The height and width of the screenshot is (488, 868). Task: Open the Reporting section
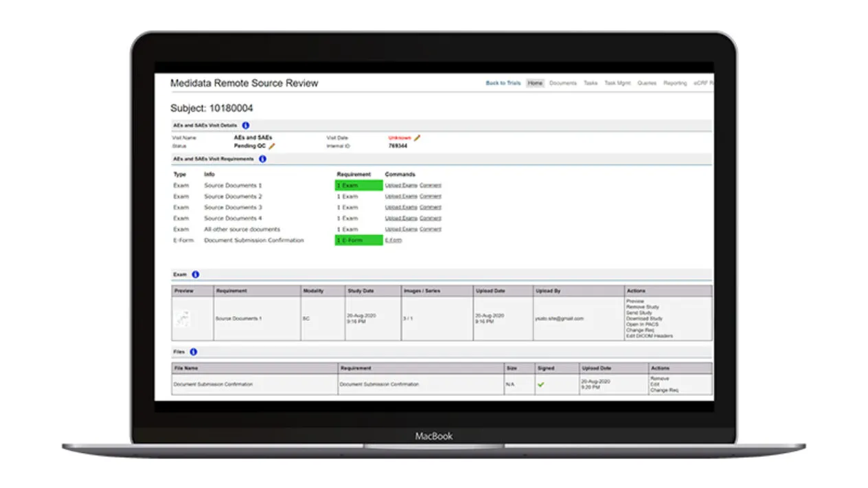point(674,82)
